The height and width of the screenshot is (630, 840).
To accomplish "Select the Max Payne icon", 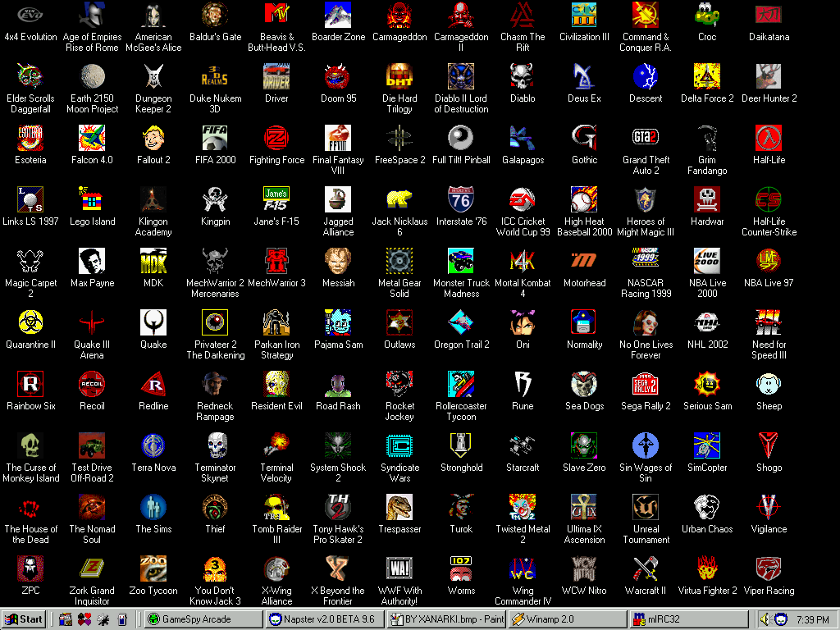I will pos(92,262).
